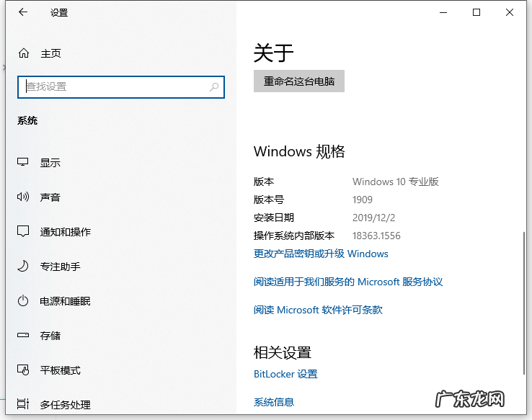
Task: Click the 相关设置 heading
Action: pyautogui.click(x=283, y=352)
